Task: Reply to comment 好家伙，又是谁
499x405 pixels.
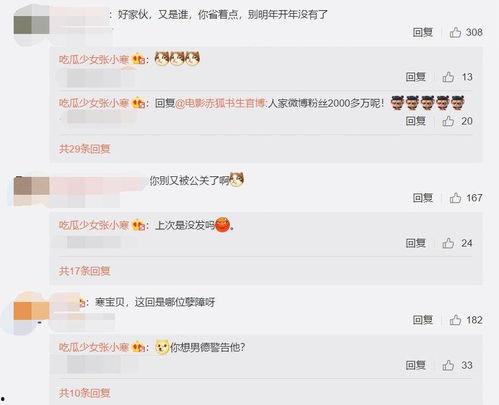Action: point(423,32)
